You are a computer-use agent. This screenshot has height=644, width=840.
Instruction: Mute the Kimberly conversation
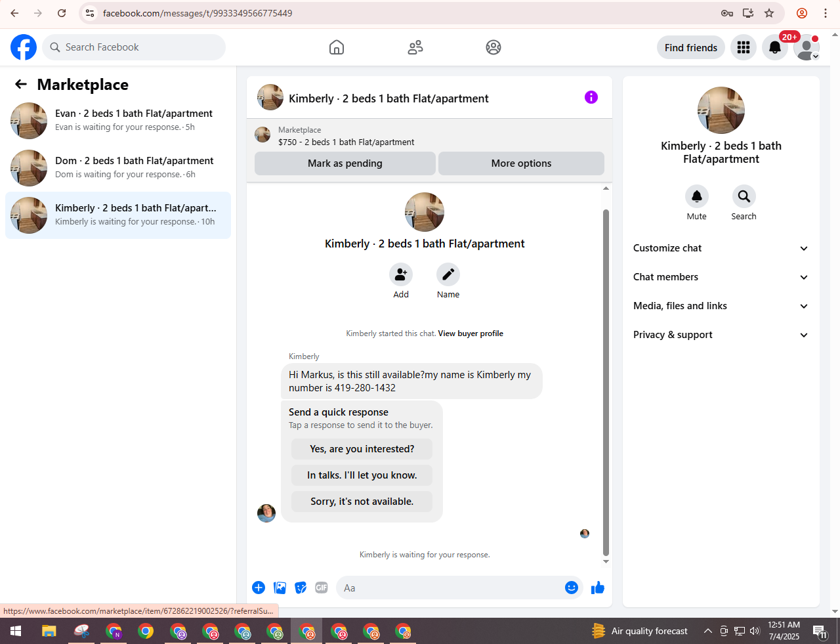coord(697,196)
